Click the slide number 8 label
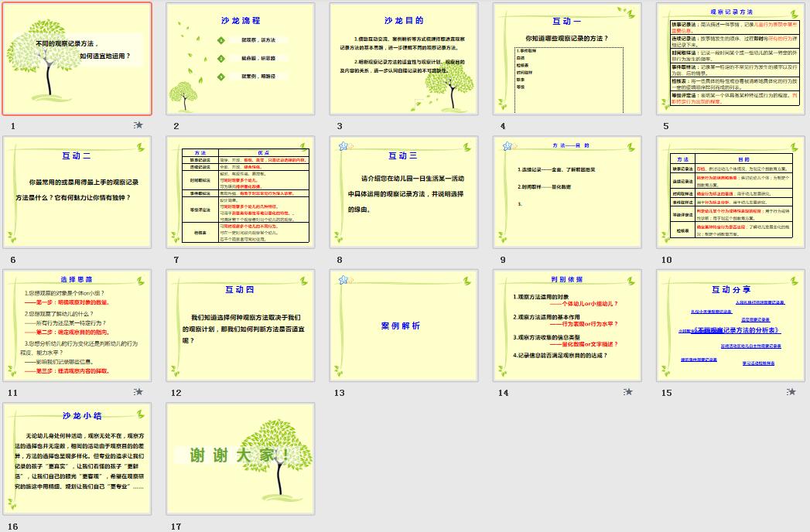 coord(340,260)
